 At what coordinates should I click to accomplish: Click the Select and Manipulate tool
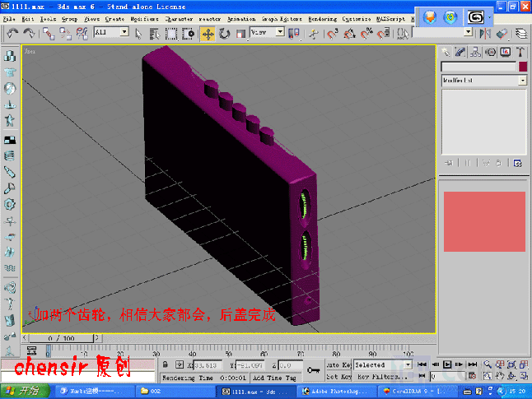314,34
